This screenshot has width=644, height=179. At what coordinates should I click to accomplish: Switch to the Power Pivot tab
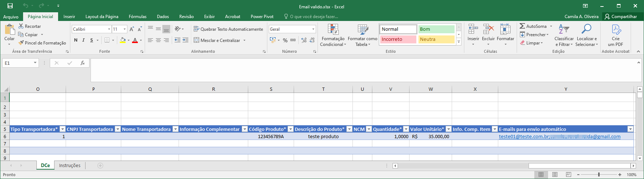(x=262, y=17)
